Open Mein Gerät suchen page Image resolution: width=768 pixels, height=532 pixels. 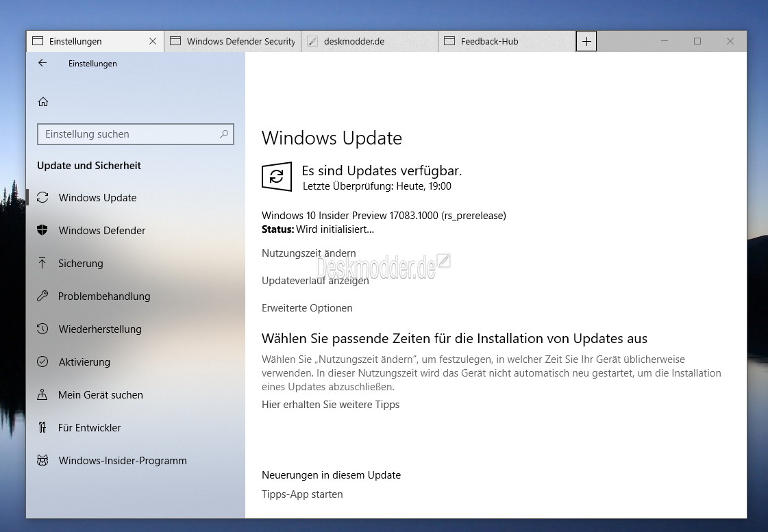pos(136,394)
